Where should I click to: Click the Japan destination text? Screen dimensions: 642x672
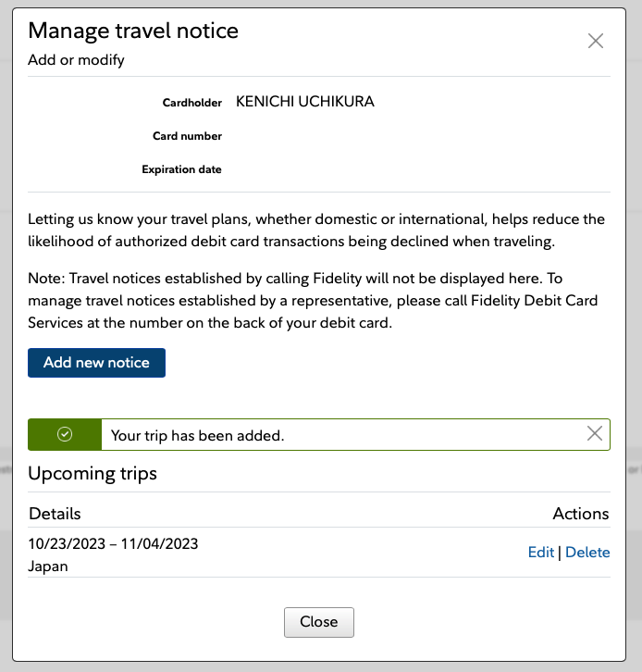pyautogui.click(x=48, y=566)
